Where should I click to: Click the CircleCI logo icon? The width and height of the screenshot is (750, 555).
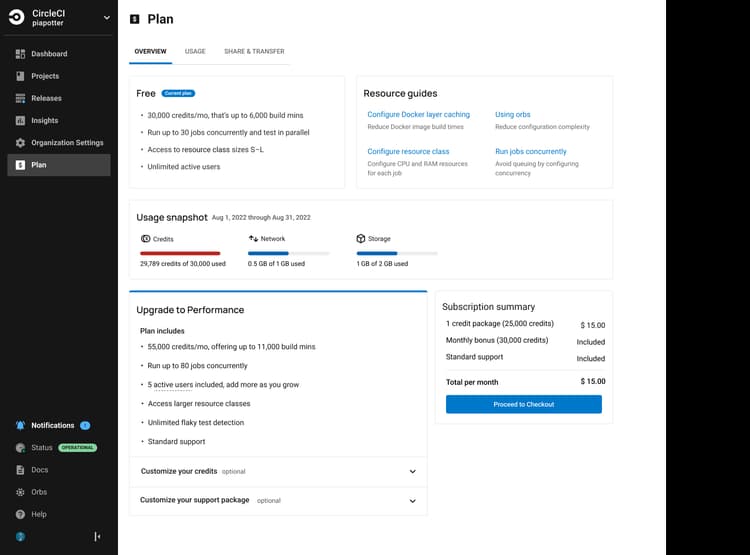click(16, 17)
